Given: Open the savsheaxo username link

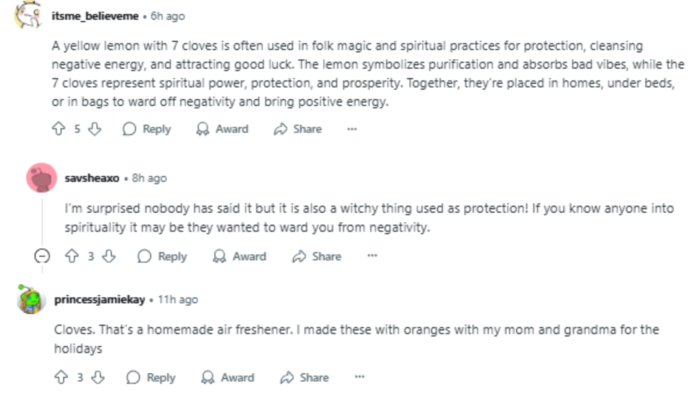Looking at the screenshot, I should click(92, 178).
